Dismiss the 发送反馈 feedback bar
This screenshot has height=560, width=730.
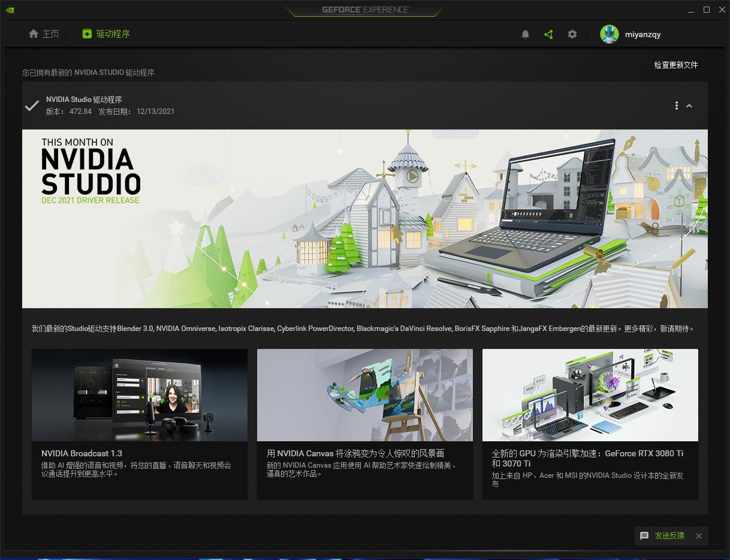pos(699,536)
